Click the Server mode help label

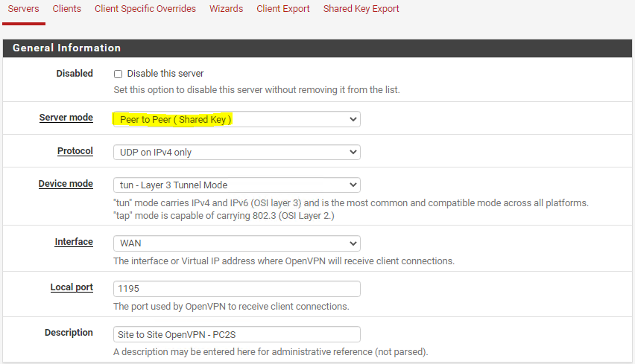[x=66, y=118]
